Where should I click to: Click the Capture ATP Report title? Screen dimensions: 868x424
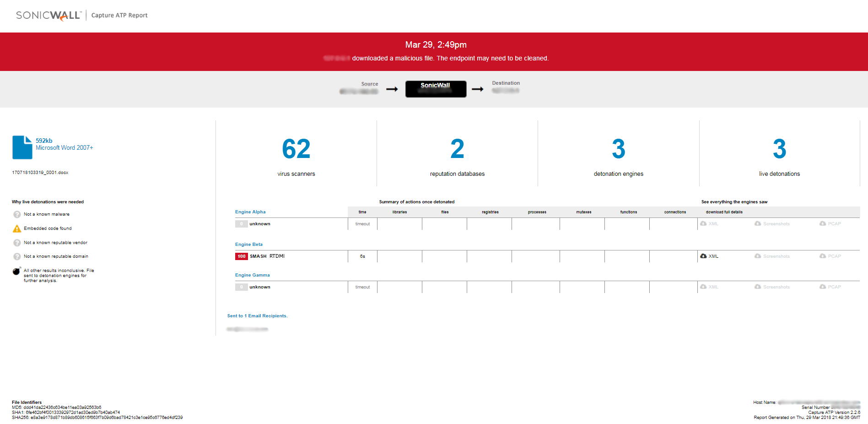[119, 15]
